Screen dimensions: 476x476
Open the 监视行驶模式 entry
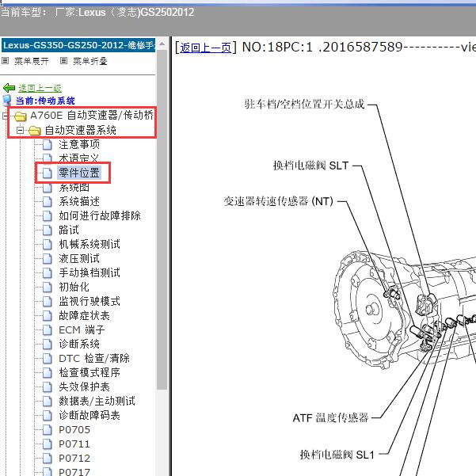pos(89,302)
